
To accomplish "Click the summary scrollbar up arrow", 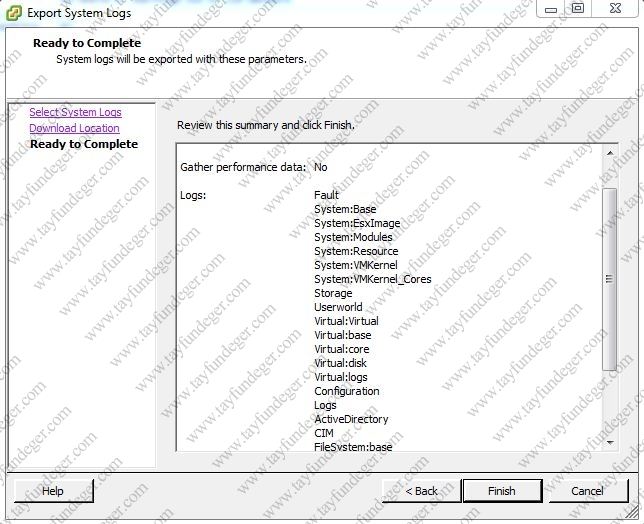I will point(610,153).
